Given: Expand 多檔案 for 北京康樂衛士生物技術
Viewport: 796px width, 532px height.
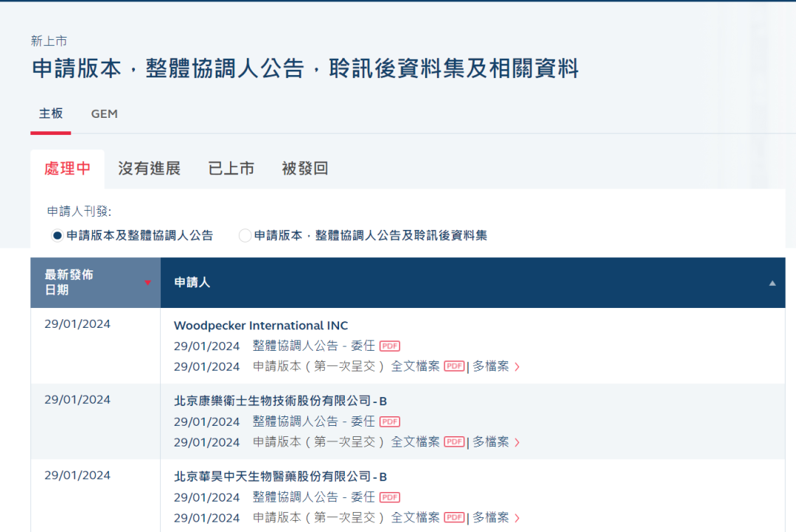Looking at the screenshot, I should point(495,442).
